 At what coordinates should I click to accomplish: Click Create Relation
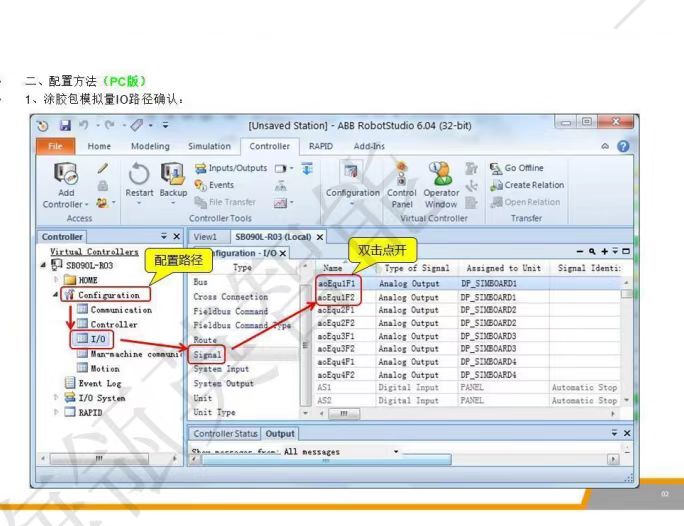(527, 185)
